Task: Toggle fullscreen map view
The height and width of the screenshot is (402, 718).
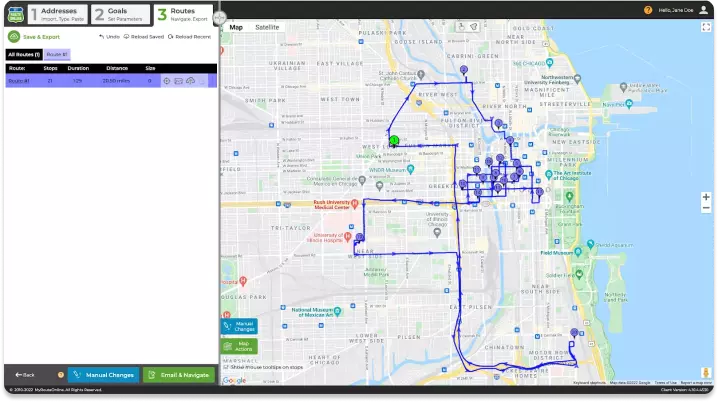Action: click(706, 27)
